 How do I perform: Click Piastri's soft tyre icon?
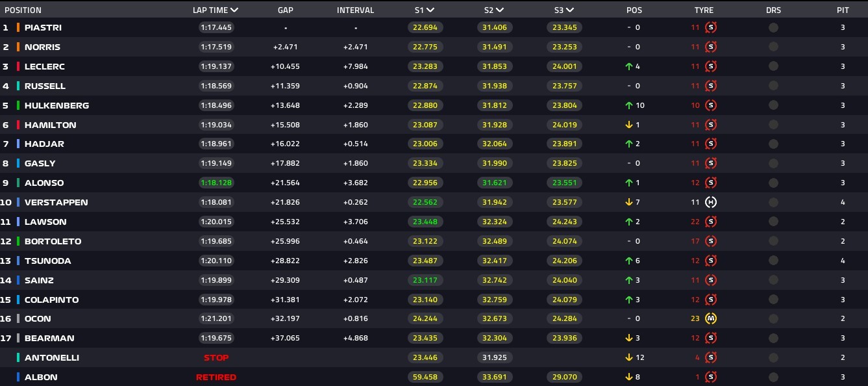tap(710, 27)
